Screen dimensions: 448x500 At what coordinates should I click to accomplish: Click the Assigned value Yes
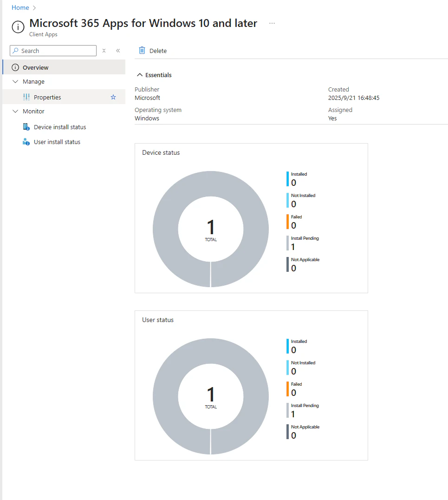pos(332,118)
